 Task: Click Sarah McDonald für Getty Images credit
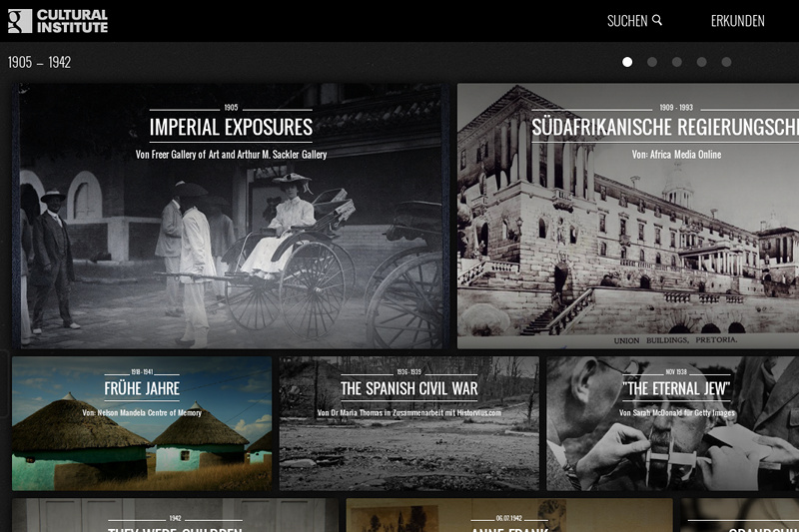(677, 413)
